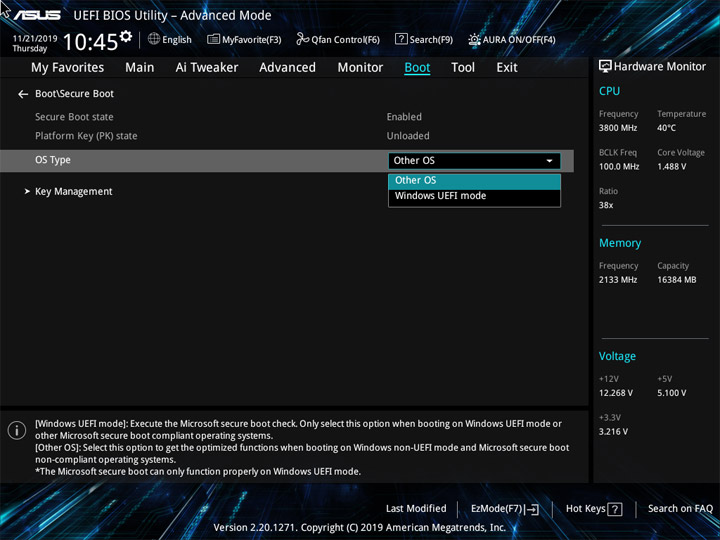Go to the Advanced tab
720x540 pixels.
point(287,68)
